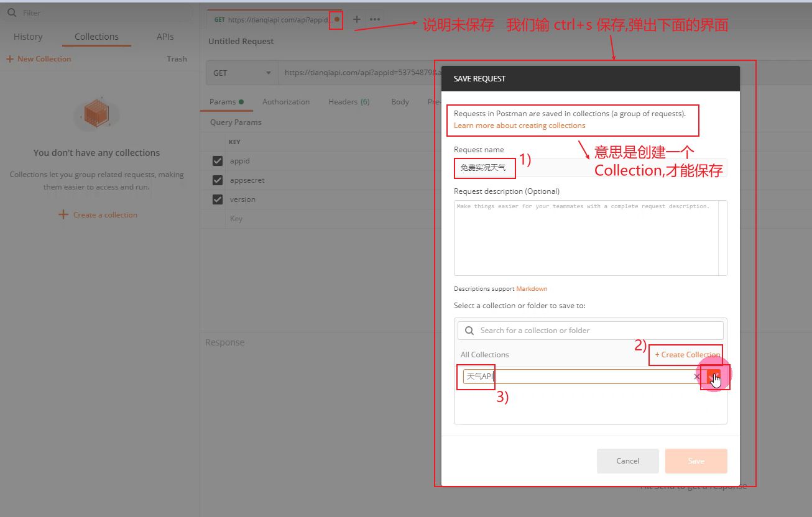Toggle the appsecret parameter checkbox
Viewport: 812px width, 517px height.
point(218,180)
